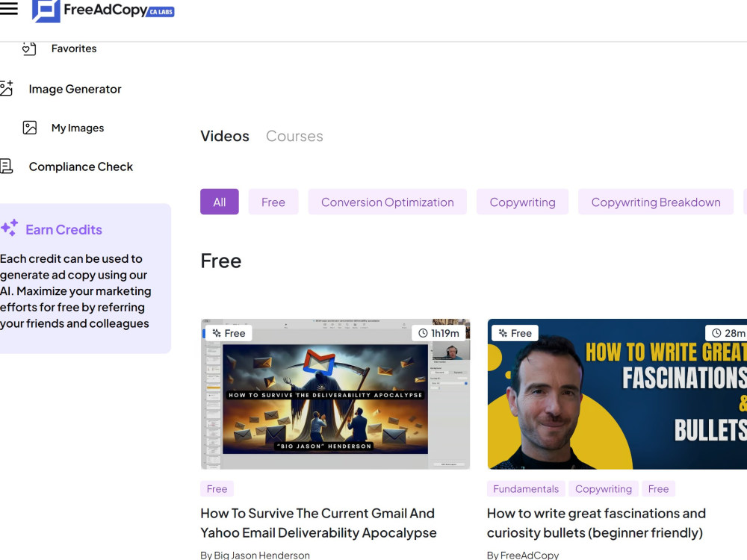This screenshot has height=560, width=747.
Task: Open 'How To Survive The Current Gmail' title
Action: point(318,523)
